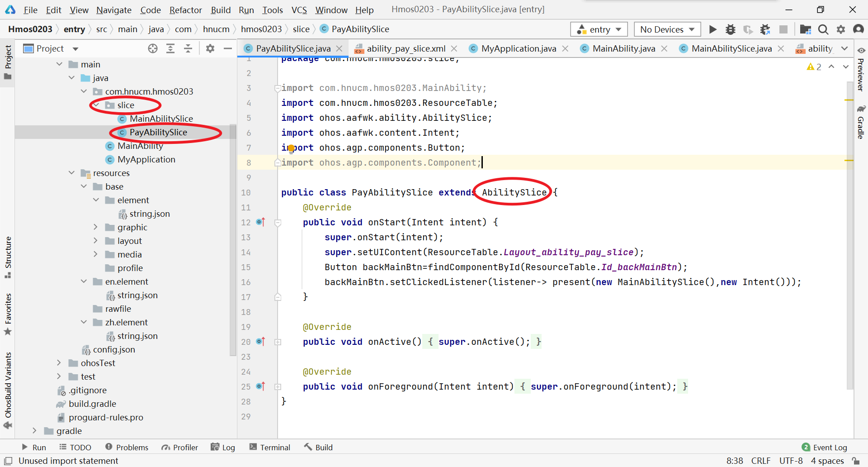This screenshot has width=868, height=467.
Task: Open the VCS menu
Action: pos(299,10)
